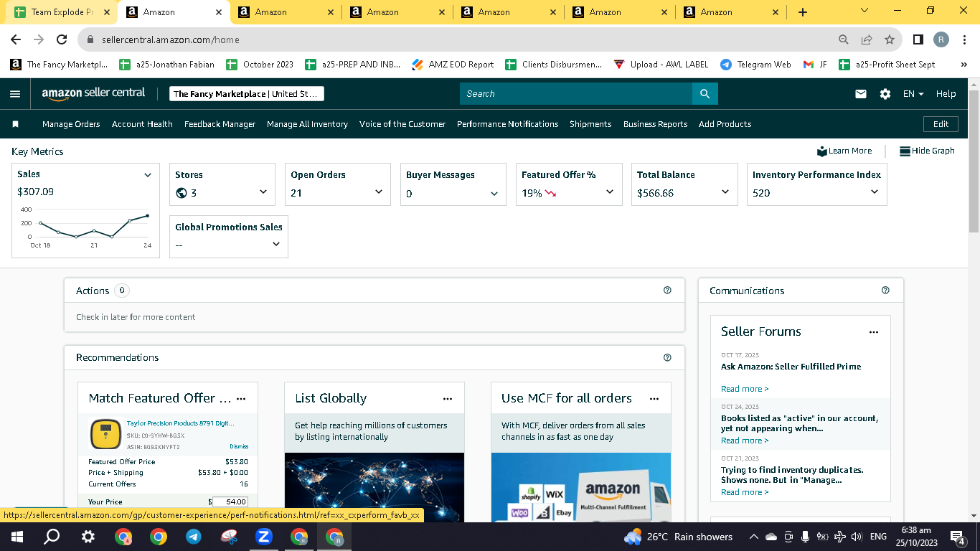Expand the Global Promotions Sales dropdown
Screen dimensions: 980x551
click(276, 245)
